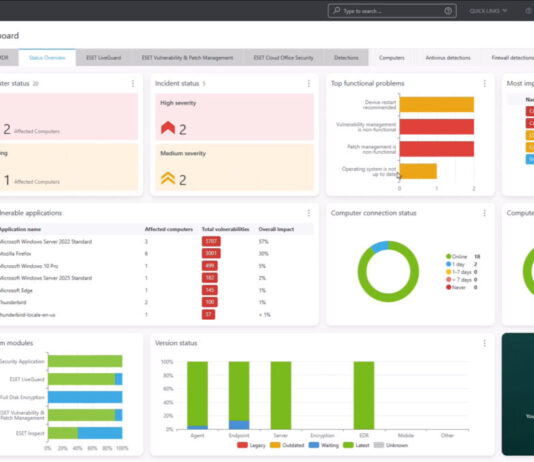Open the red tile with 2 Affected Computers
This screenshot has height=462, width=534.
[69, 117]
